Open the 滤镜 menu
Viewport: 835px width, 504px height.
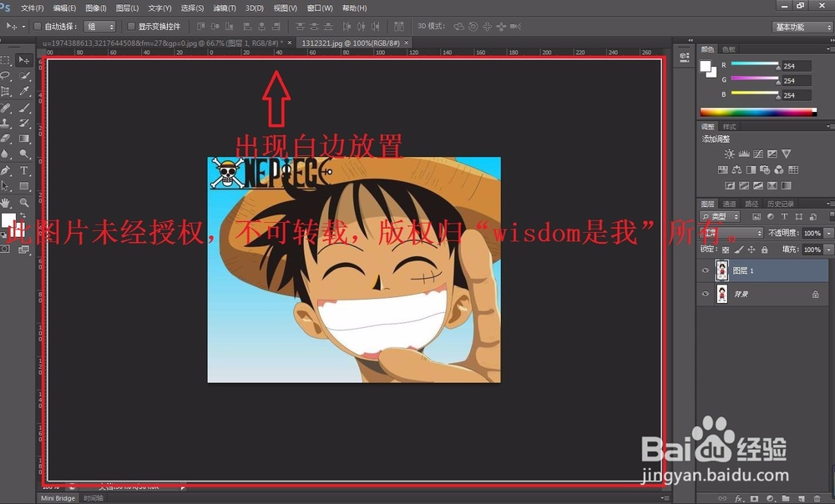click(x=224, y=8)
